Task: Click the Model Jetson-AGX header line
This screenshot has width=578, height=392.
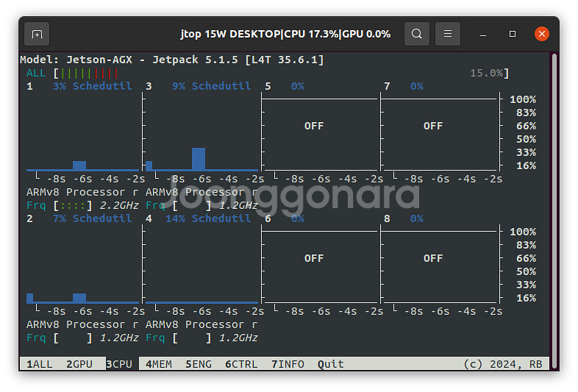Action: 172,60
